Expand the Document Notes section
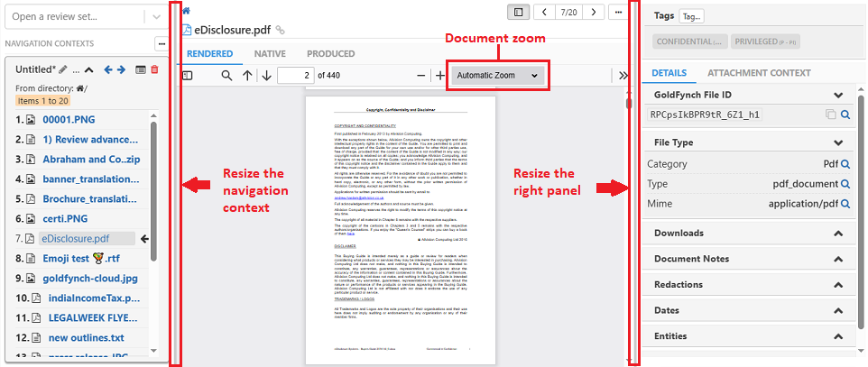The height and width of the screenshot is (367, 868). coord(838,259)
